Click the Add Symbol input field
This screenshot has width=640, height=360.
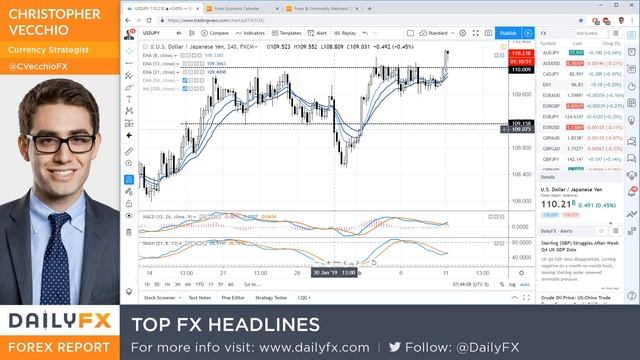590,33
